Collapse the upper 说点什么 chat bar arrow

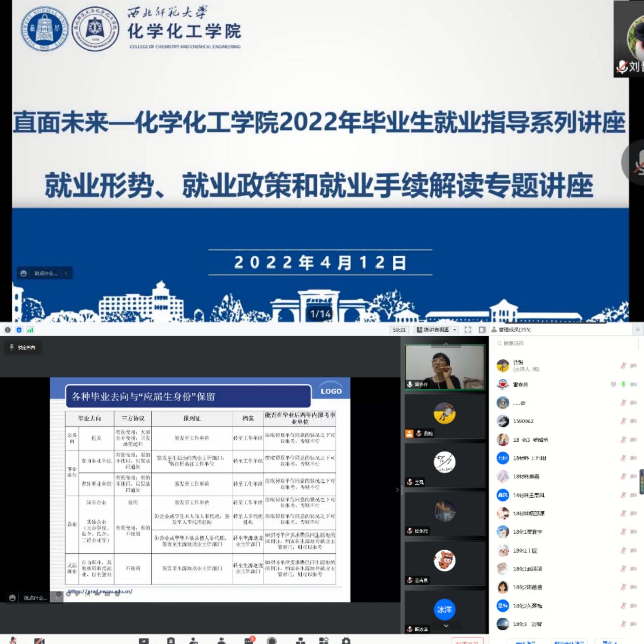click(66, 273)
